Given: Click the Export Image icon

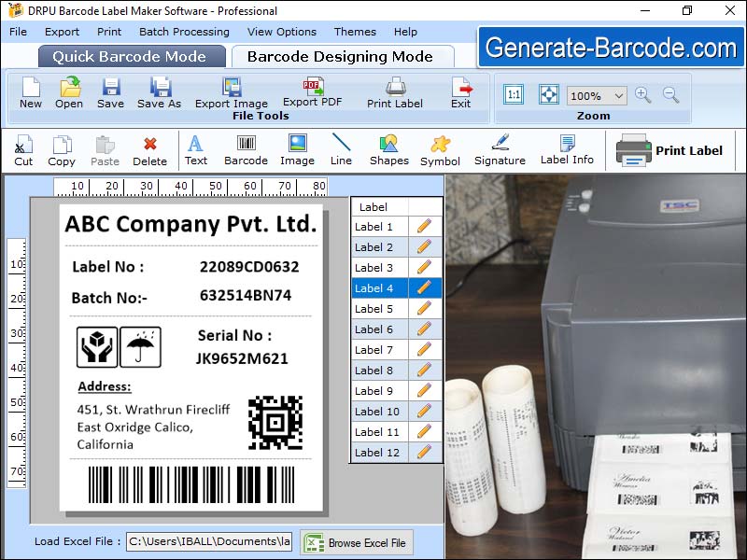Looking at the screenshot, I should click(x=232, y=92).
